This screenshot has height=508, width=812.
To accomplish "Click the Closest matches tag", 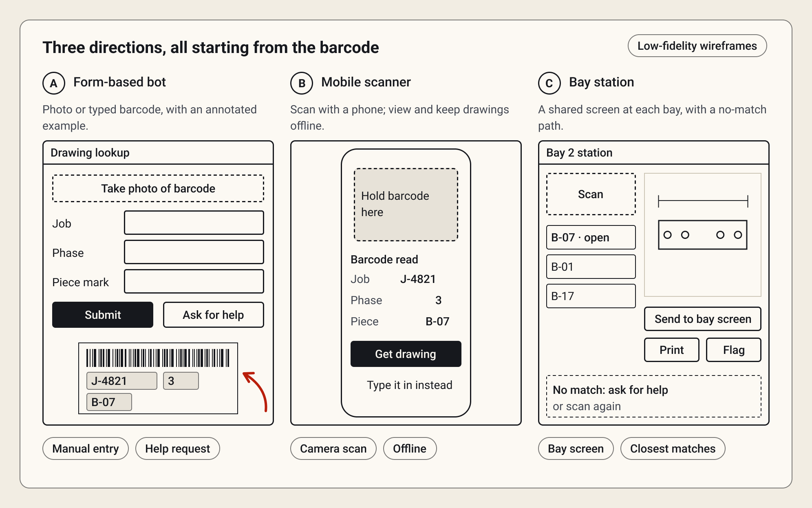I will point(673,448).
